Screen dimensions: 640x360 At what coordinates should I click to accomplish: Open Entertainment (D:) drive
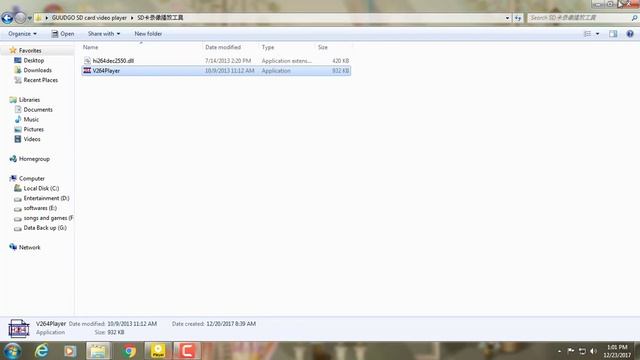(x=46, y=198)
